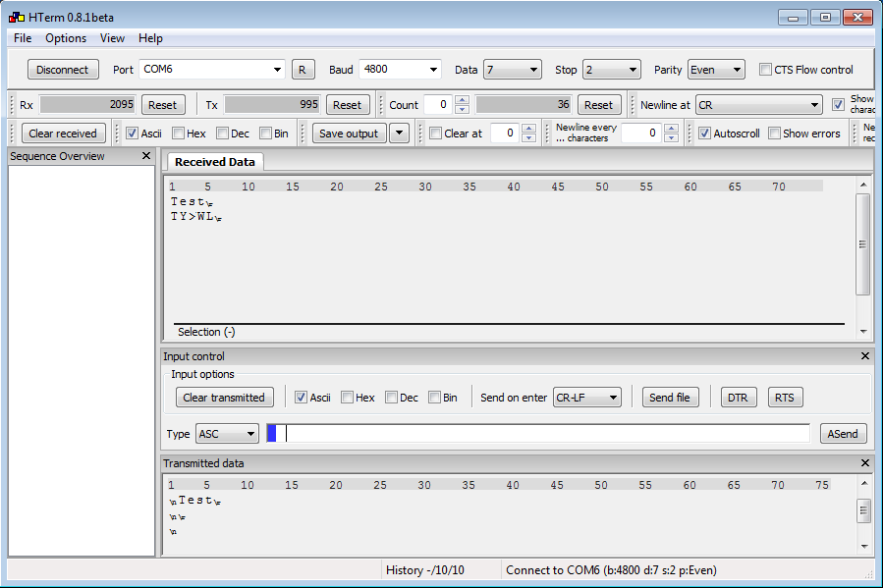Enable Hex in received display options
Image resolution: width=883 pixels, height=588 pixels.
click(x=178, y=134)
